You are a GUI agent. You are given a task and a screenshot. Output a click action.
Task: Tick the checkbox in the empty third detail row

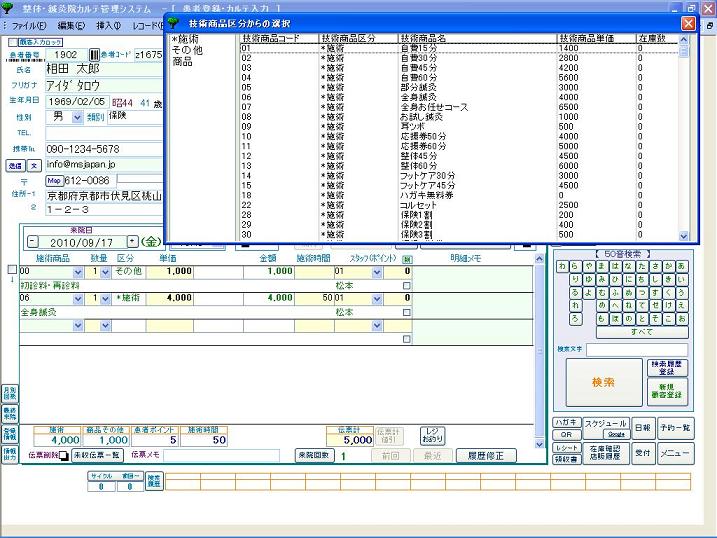point(407,339)
